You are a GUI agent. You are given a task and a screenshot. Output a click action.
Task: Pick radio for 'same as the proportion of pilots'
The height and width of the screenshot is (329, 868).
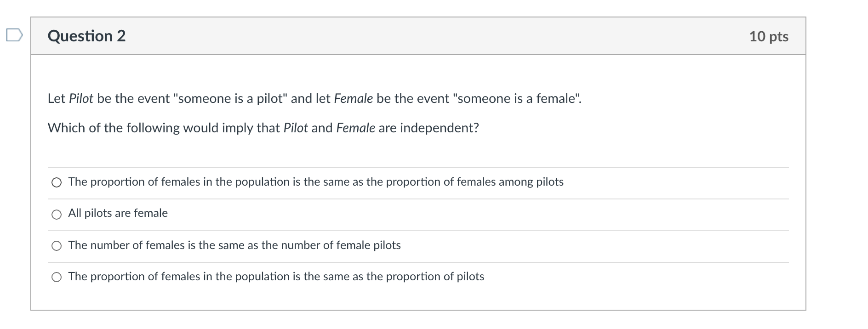pos(57,277)
